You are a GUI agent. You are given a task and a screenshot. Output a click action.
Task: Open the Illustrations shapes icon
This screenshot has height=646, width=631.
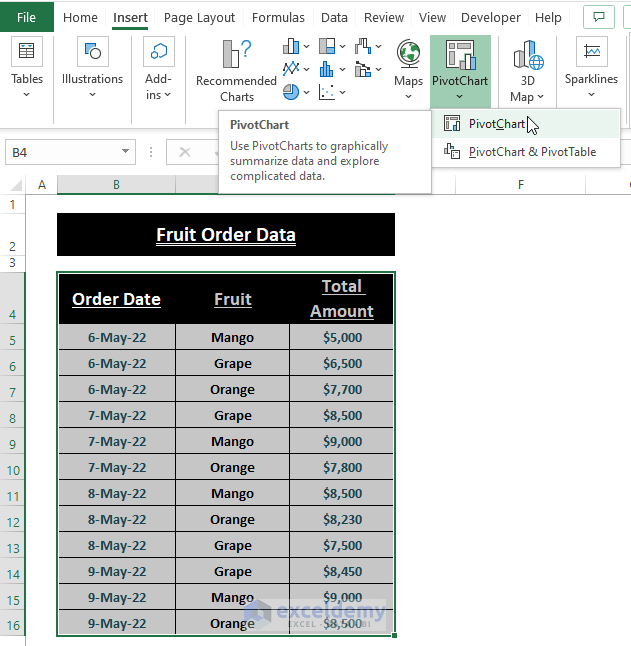[93, 51]
